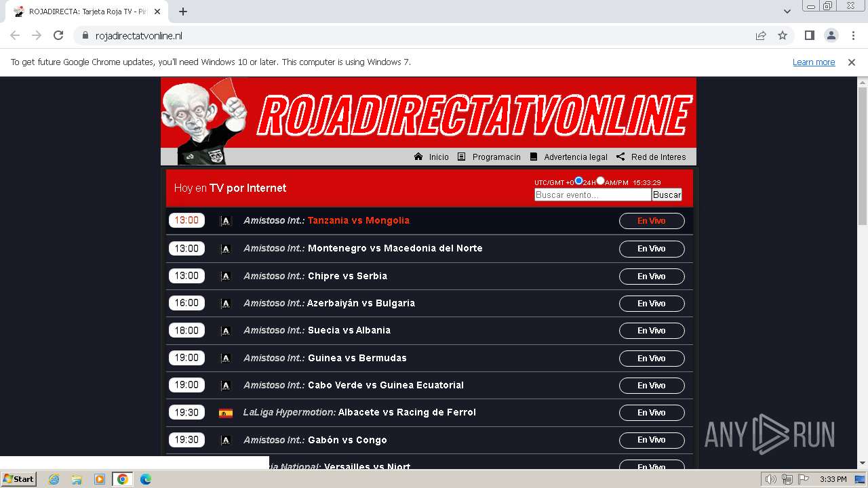The height and width of the screenshot is (488, 868).
Task: Open the Gabón vs Congo match link
Action: 347,440
